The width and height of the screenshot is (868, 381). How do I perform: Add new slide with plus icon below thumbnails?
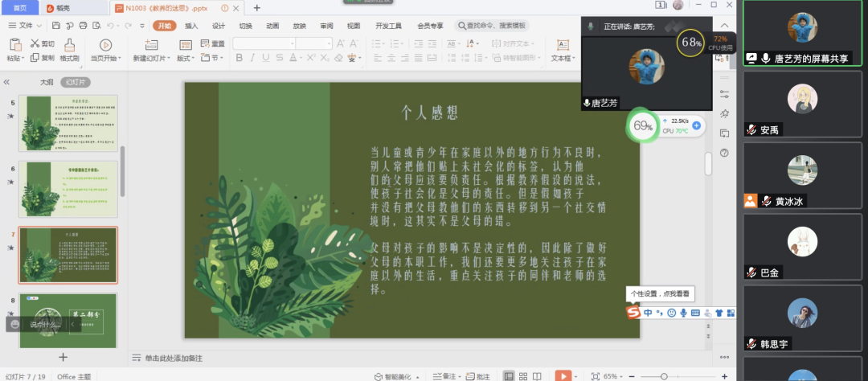tap(63, 357)
